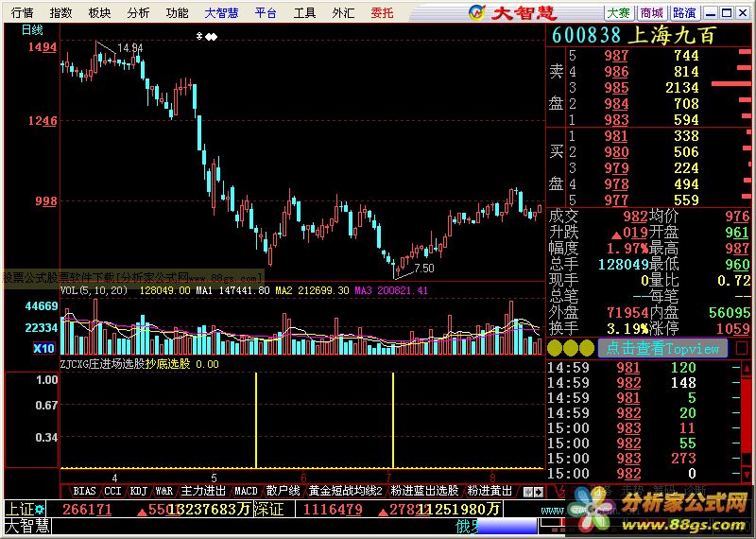
Task: Select the 粉进蓝出选股 indicator tab
Action: pyautogui.click(x=424, y=491)
